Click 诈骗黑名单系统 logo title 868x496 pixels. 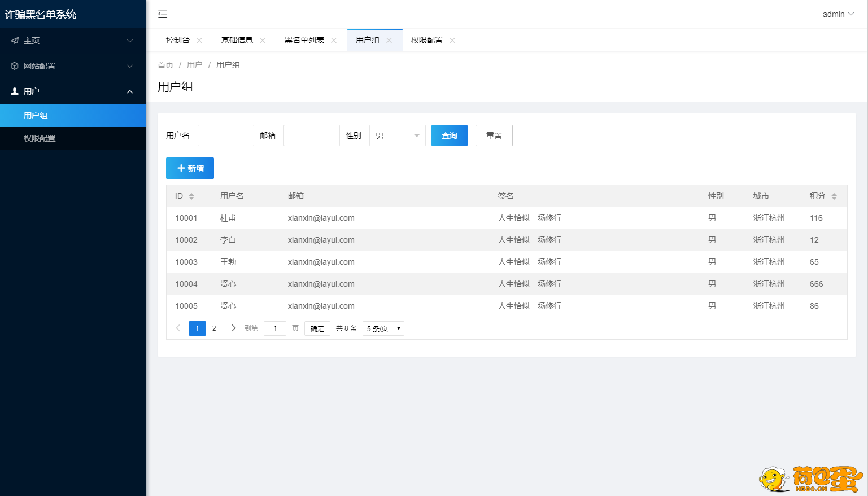click(41, 14)
